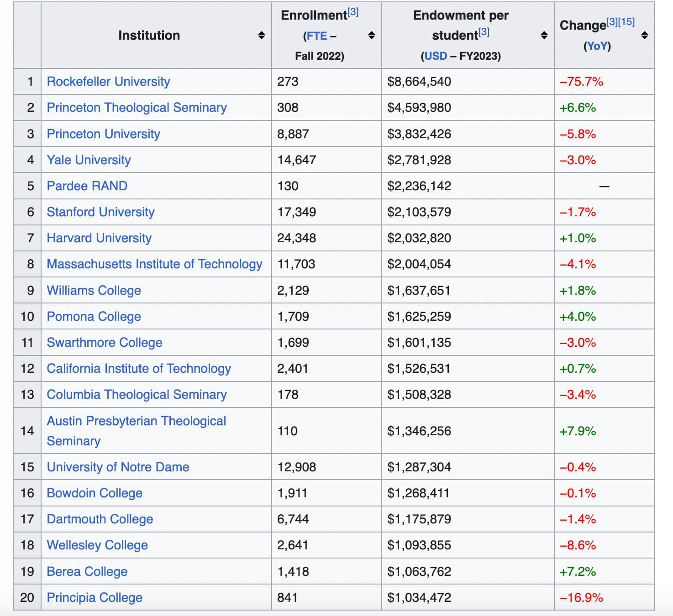673x616 pixels.
Task: Visit University of Notre Dame page
Action: (x=118, y=467)
